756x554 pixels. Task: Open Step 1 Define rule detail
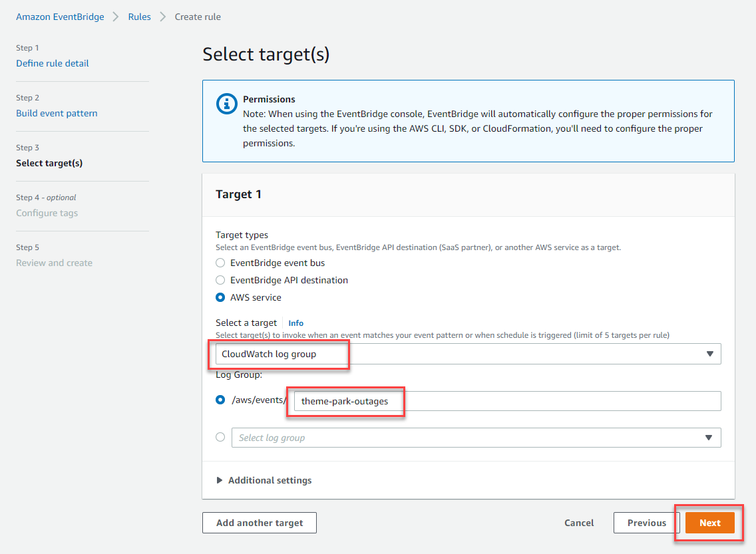[52, 63]
